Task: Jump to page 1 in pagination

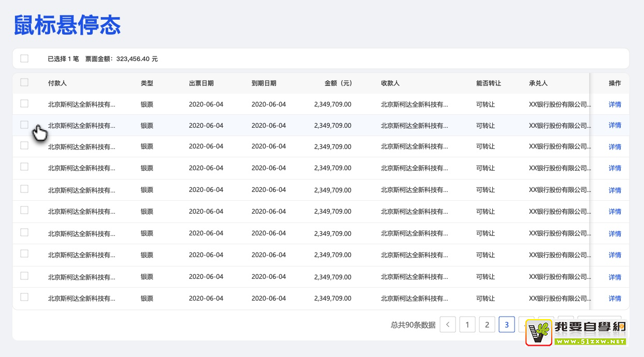Action: [467, 325]
